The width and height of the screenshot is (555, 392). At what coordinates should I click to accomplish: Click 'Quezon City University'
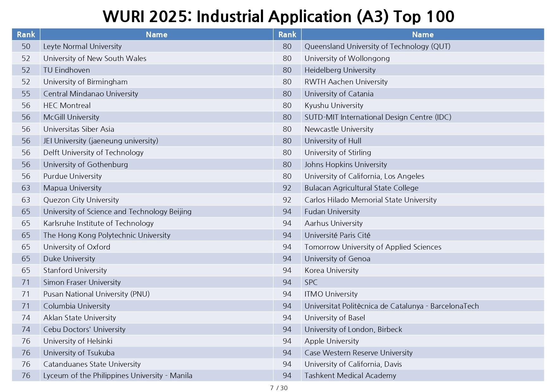81,200
